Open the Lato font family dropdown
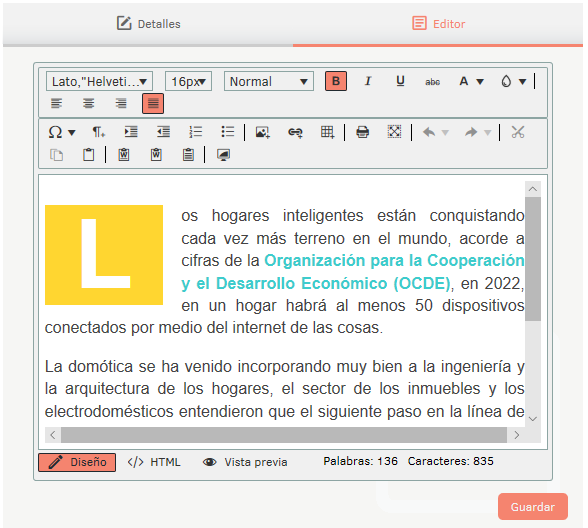Screen dimensions: 588x528 99,81
